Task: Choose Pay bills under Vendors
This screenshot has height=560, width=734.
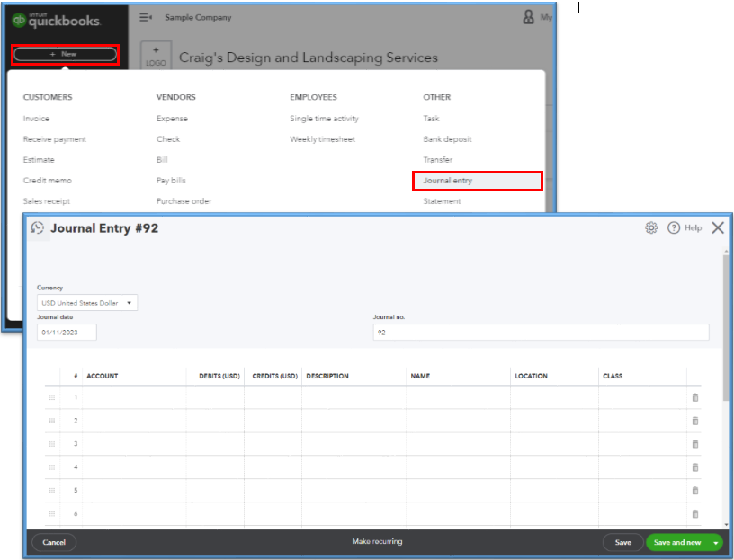Action: (x=171, y=181)
